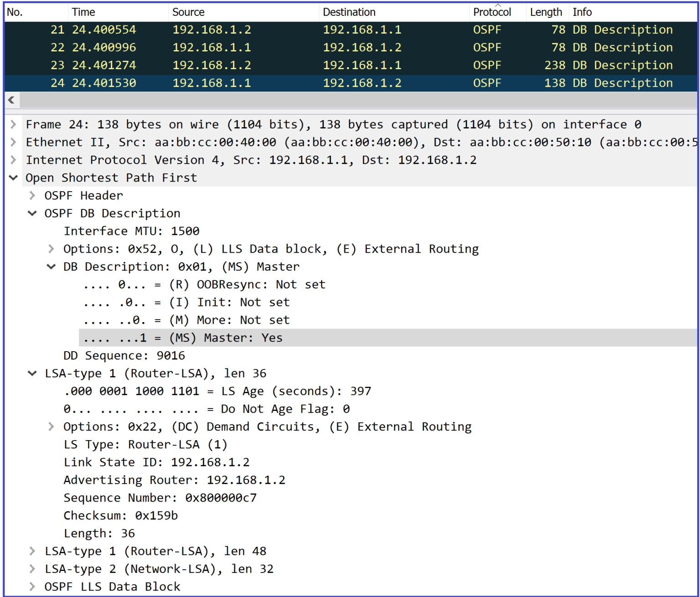Expand the OSPF LLS Data Block
This screenshot has height=597, width=700.
tap(32, 587)
